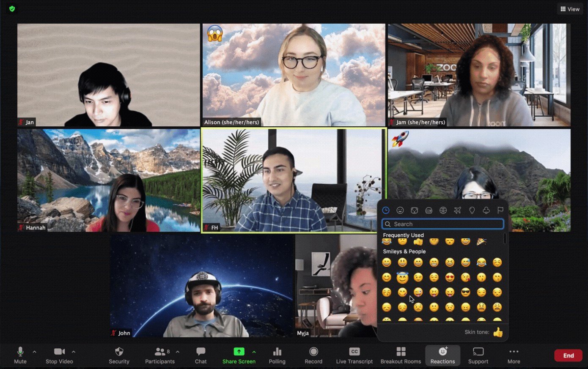Pick the party popper emoji

[x=481, y=241]
